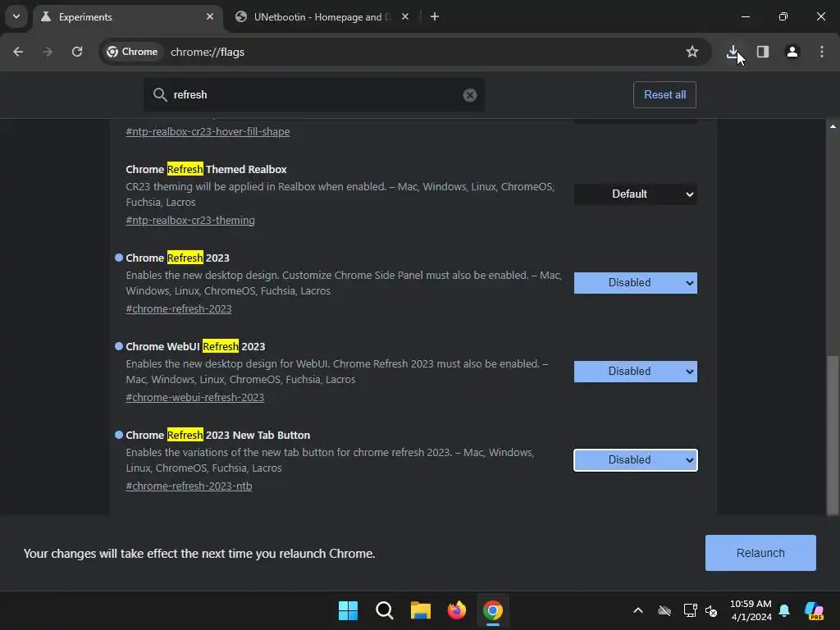Click the Reset all button
840x630 pixels.
(664, 95)
